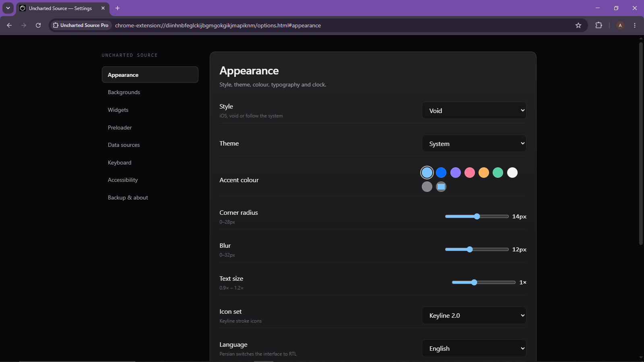The image size is (644, 362).
Task: Open the Accessibility settings section
Action: click(150, 180)
